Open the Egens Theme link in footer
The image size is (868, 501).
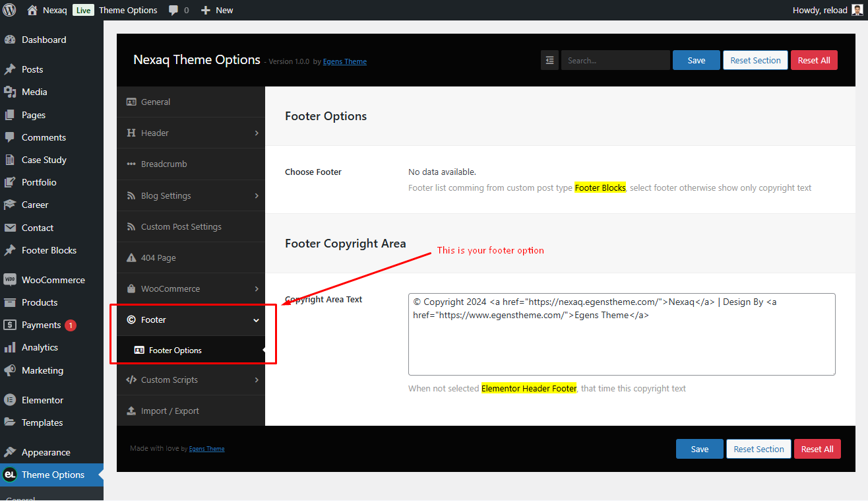(207, 449)
